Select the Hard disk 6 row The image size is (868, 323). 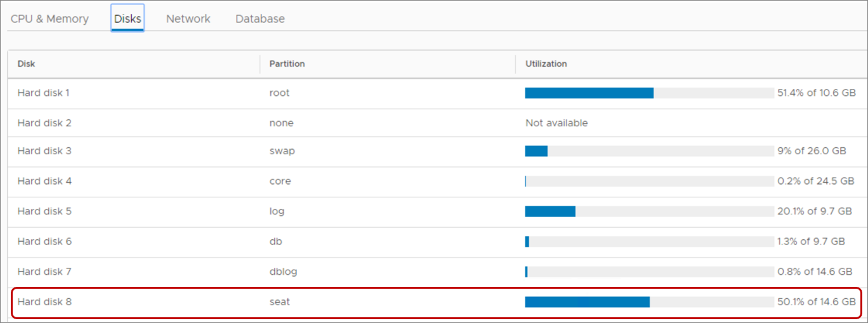(x=44, y=242)
